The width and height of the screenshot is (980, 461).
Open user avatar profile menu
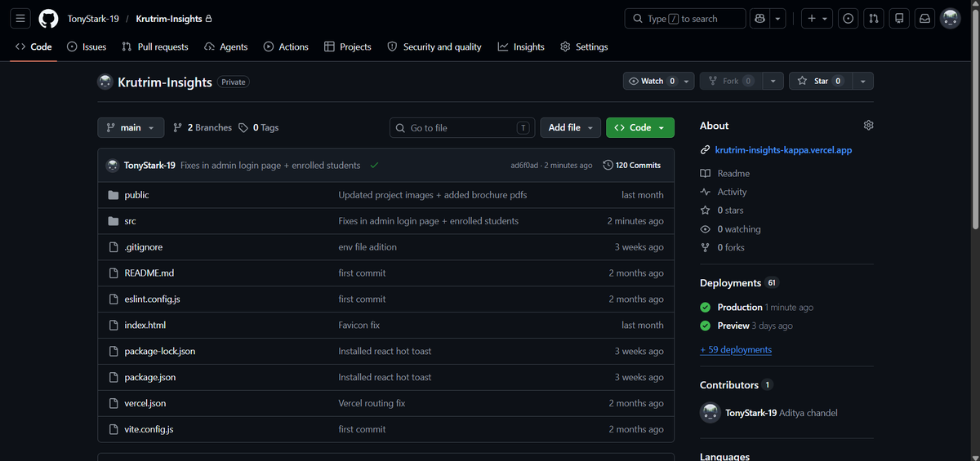point(950,18)
